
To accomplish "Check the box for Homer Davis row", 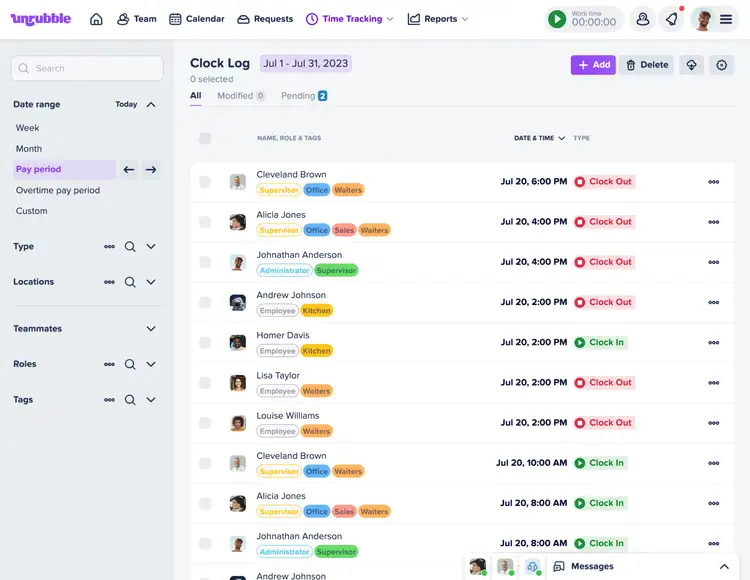I will (x=205, y=343).
